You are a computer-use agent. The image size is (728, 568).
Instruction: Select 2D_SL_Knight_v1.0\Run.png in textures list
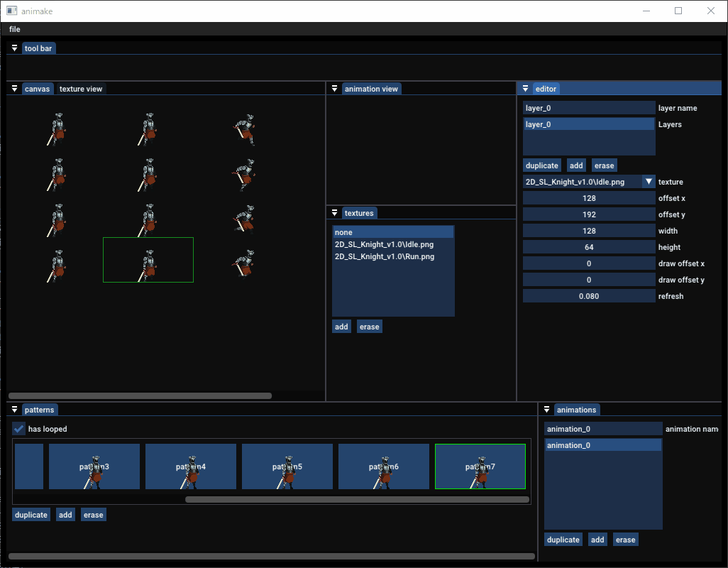pos(393,256)
